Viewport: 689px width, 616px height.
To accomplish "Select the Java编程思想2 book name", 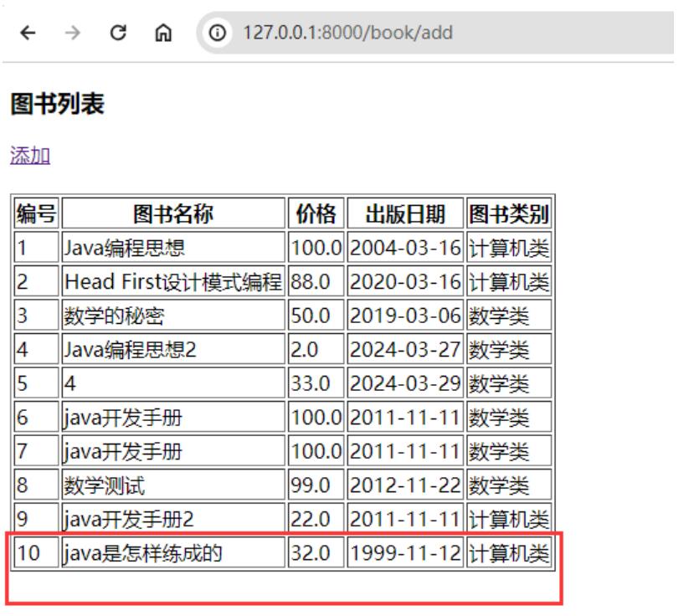I will 130,350.
